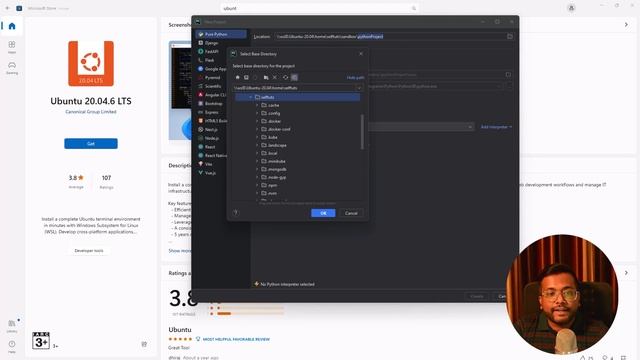Click the directory tree vertical scrollbar

(x=362, y=131)
